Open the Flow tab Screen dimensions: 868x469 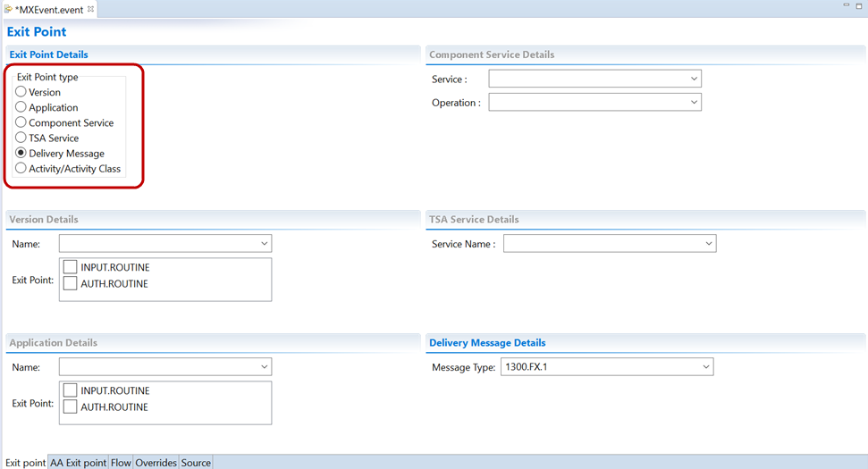click(121, 463)
